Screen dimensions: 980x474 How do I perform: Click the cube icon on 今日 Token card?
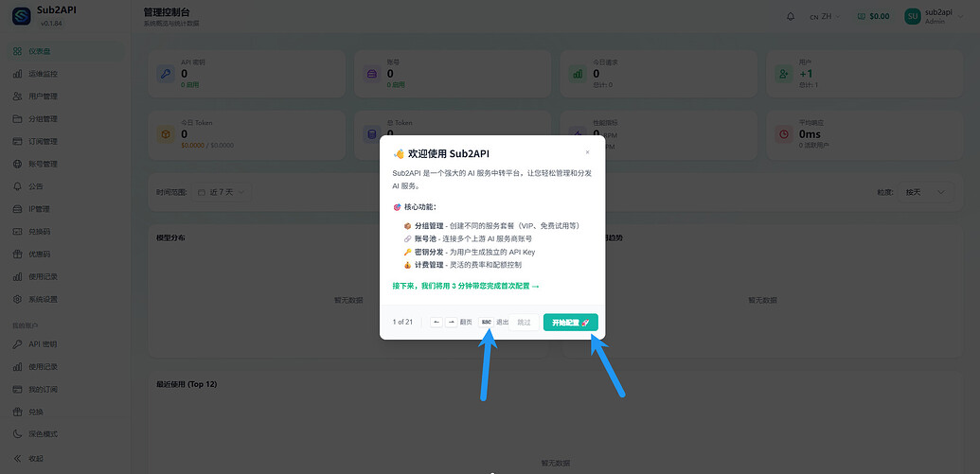(166, 133)
